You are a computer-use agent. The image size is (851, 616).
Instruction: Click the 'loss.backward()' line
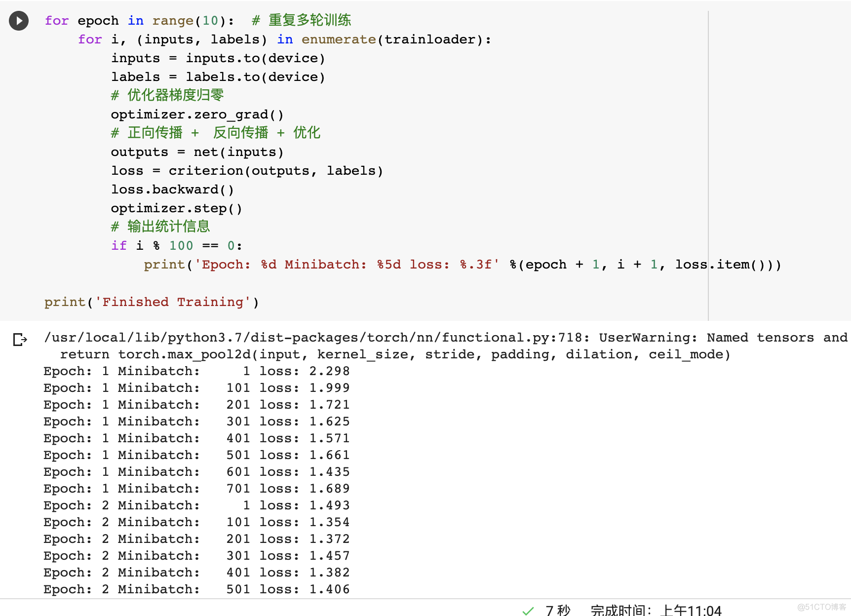coord(172,190)
